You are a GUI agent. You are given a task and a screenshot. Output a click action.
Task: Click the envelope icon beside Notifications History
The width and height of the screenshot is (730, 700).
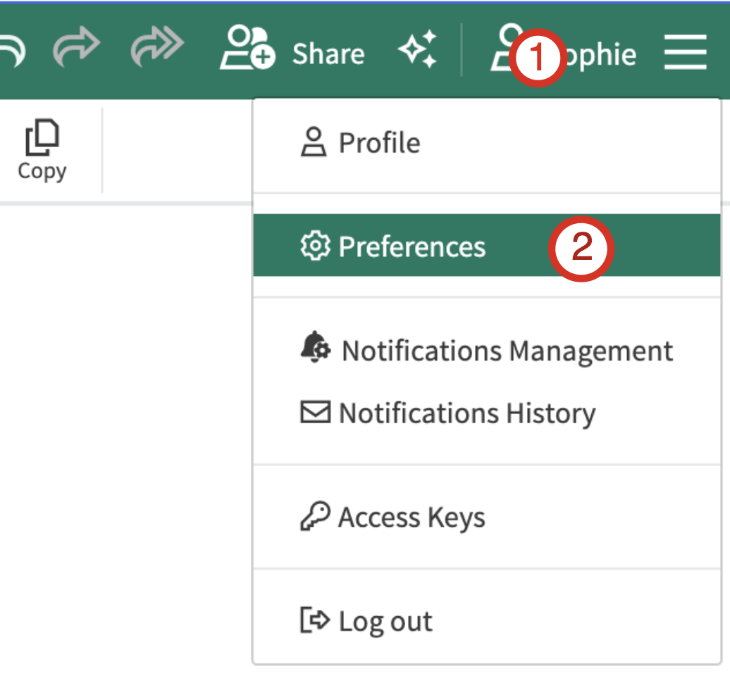pyautogui.click(x=315, y=413)
